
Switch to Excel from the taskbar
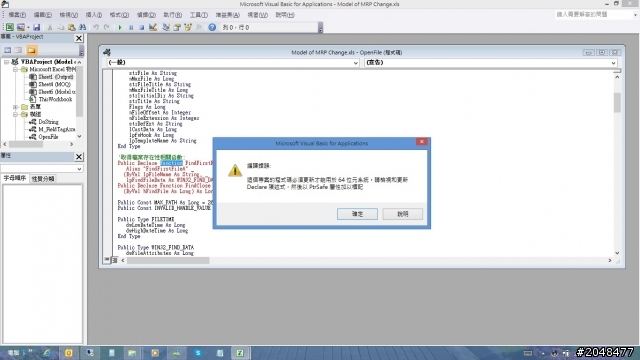click(240, 353)
